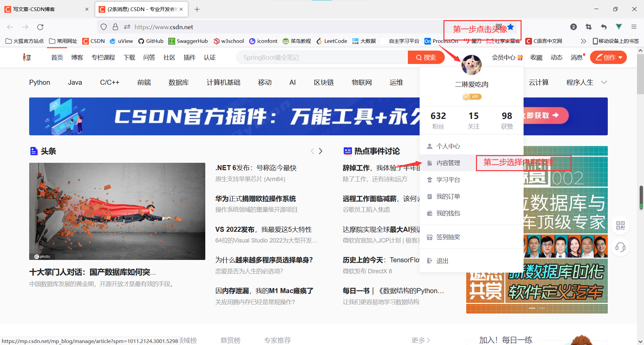Open 会员中心 in the header
644x345 pixels.
point(507,57)
